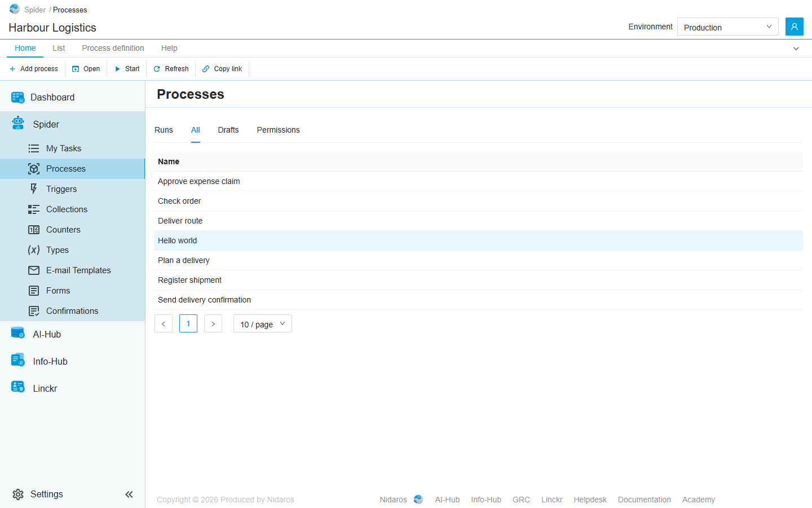Open the Help ribbon tab
Viewport: 812px width, 508px height.
point(169,48)
